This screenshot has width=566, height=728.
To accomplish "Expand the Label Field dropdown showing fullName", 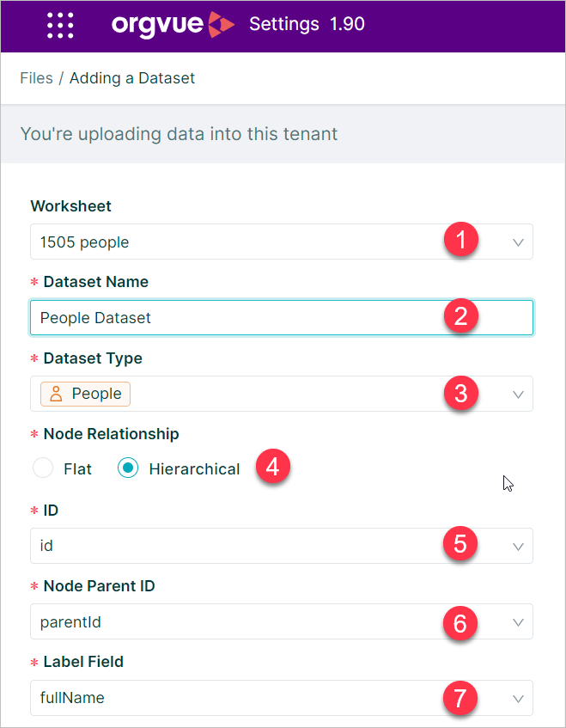I will click(518, 698).
